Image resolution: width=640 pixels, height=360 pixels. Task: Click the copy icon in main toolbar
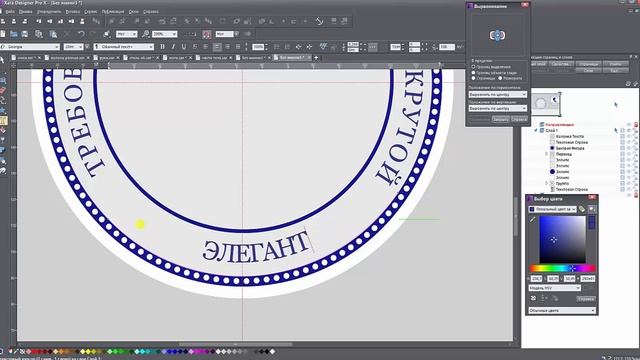point(39,34)
